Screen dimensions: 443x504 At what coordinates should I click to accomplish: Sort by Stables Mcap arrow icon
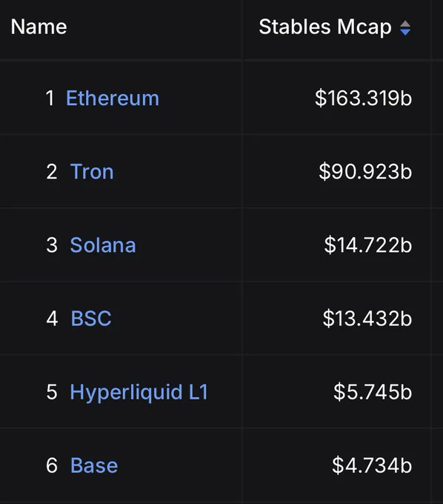405,27
